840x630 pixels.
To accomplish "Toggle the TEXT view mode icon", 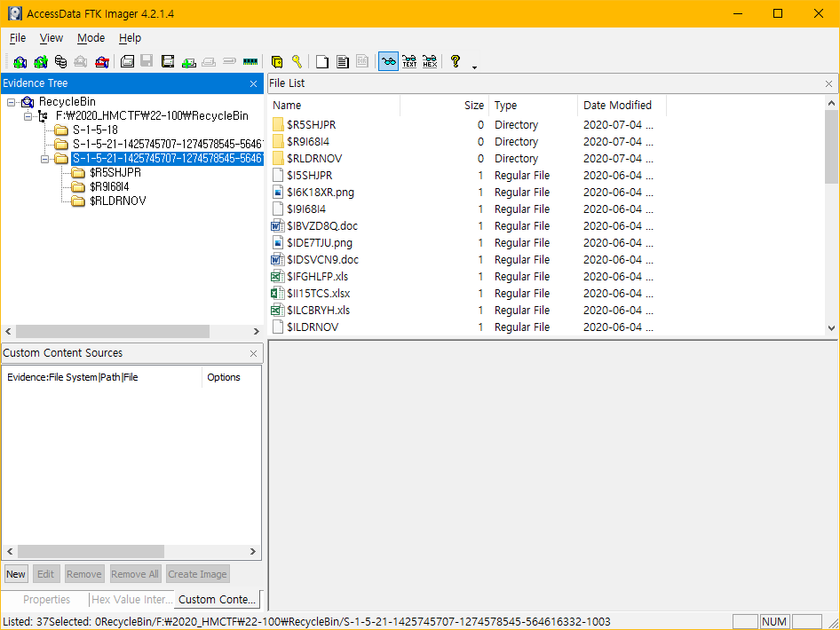I will click(x=409, y=61).
